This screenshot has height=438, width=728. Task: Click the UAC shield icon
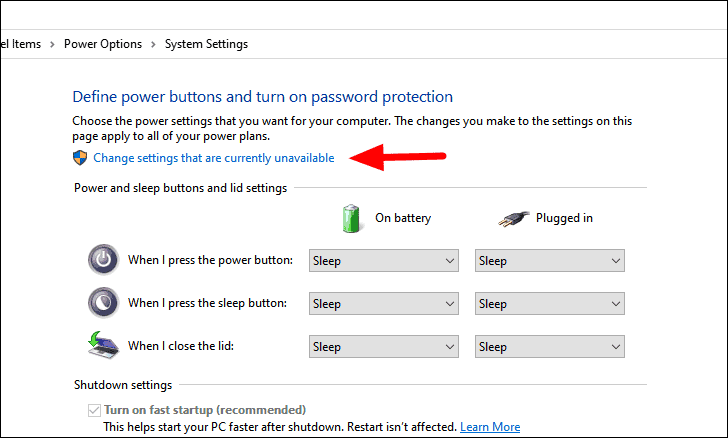click(80, 158)
